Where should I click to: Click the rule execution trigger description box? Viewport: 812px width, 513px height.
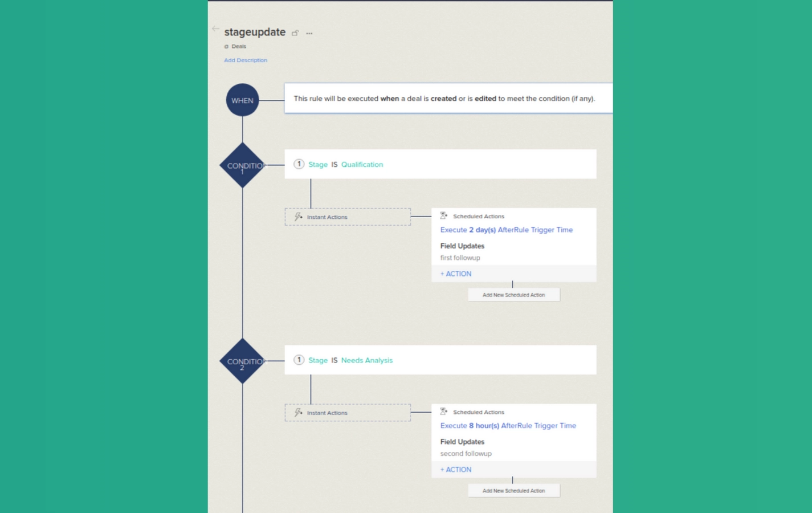click(448, 99)
